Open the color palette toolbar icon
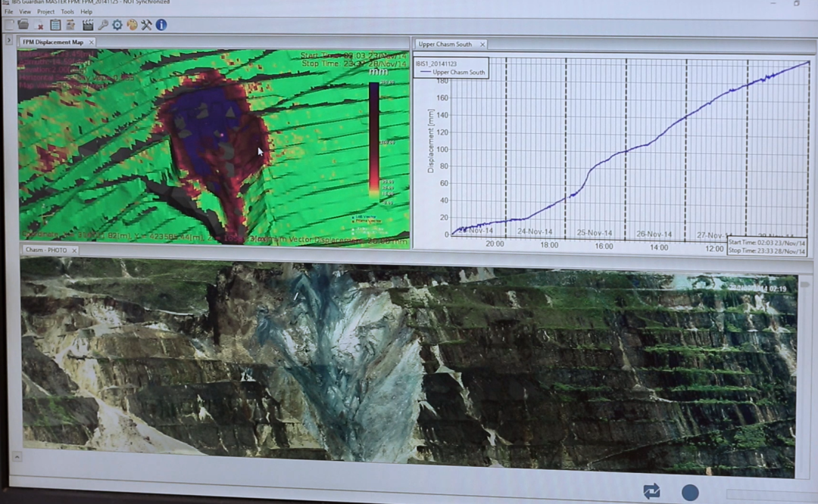The image size is (818, 504). coord(132,24)
